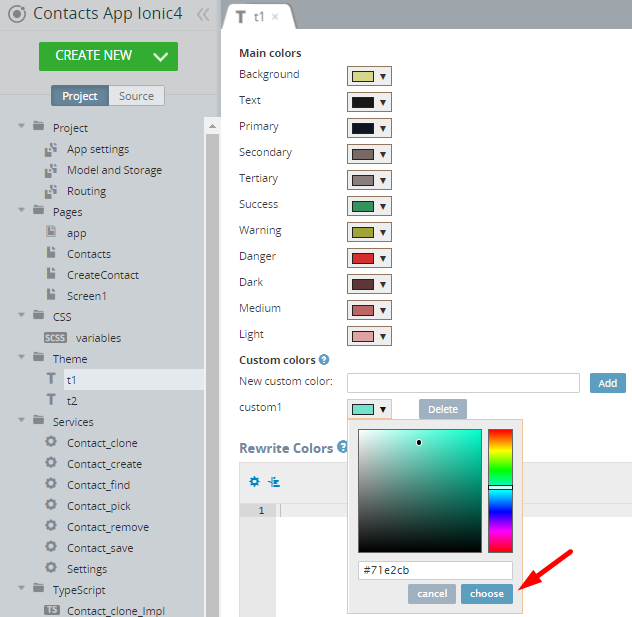Viewport: 632px width, 617px height.
Task: Click the Model and Storage tree icon
Action: pyautogui.click(x=51, y=170)
